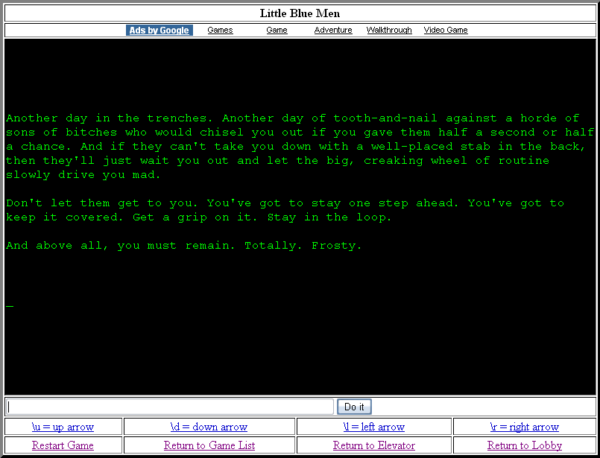Navigate with Return to Lobby

coord(524,446)
